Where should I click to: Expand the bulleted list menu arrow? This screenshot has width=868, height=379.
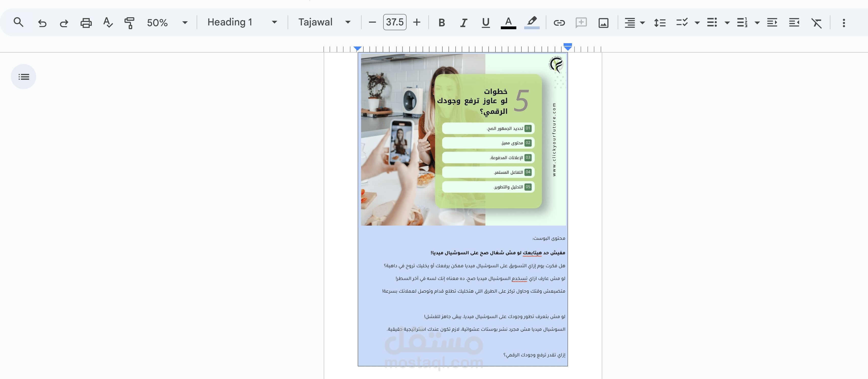[727, 23]
